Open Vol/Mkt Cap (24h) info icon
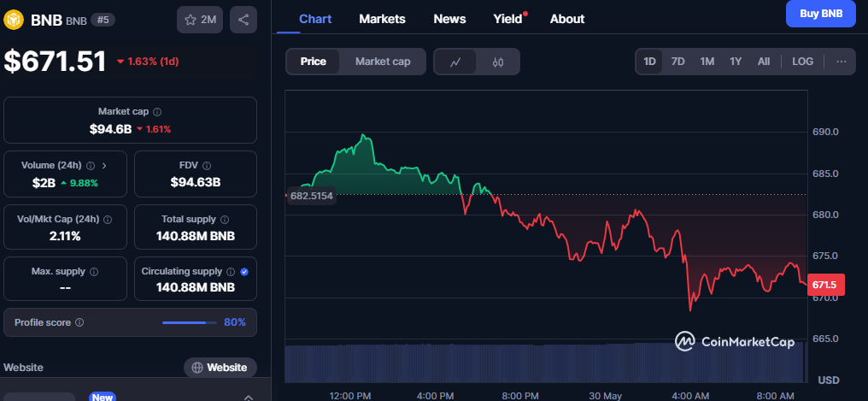Image resolution: width=868 pixels, height=401 pixels. coord(108,220)
